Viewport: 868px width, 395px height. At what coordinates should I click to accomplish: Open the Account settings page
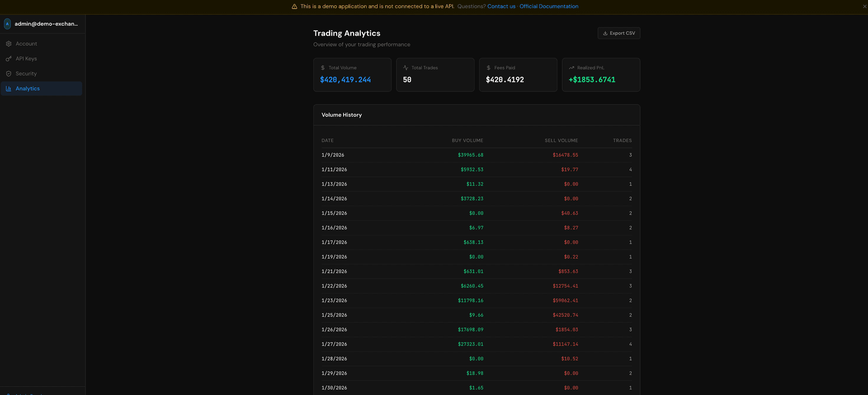pyautogui.click(x=26, y=44)
